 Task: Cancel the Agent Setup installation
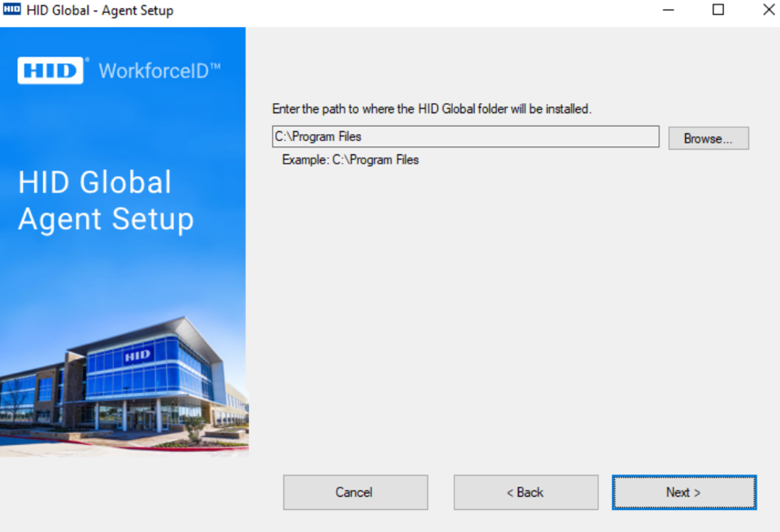tap(355, 492)
